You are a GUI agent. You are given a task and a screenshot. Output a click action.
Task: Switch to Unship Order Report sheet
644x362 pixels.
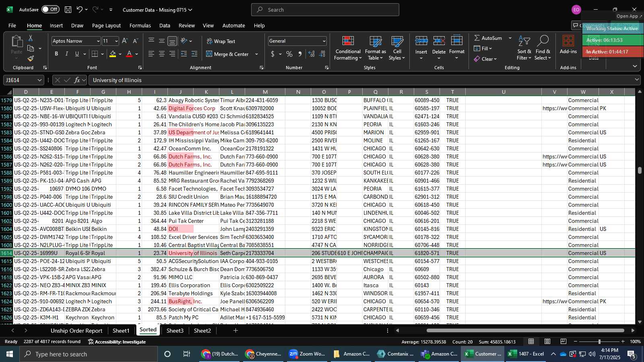tap(76, 331)
